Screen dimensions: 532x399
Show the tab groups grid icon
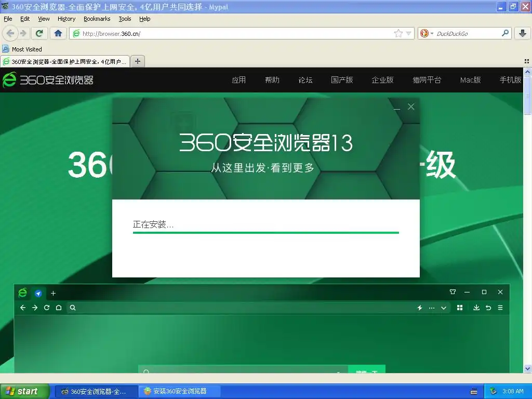tap(527, 61)
